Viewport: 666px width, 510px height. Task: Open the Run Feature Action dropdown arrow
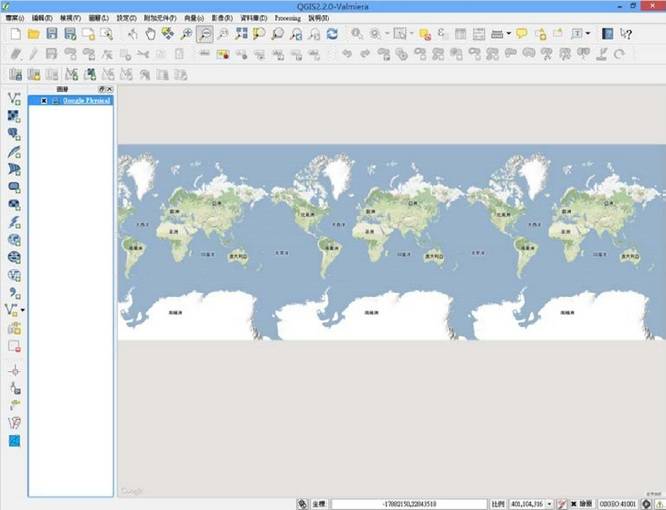[x=387, y=34]
